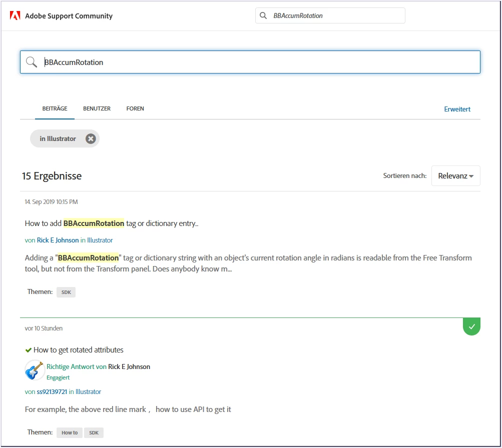Click the 'Sortieren nach:' label
The height and width of the screenshot is (448, 502).
(x=405, y=176)
